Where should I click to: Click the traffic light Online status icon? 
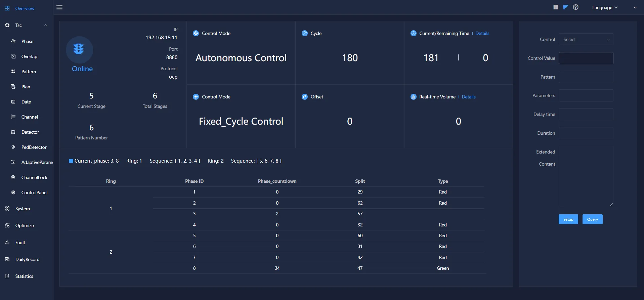(79, 50)
